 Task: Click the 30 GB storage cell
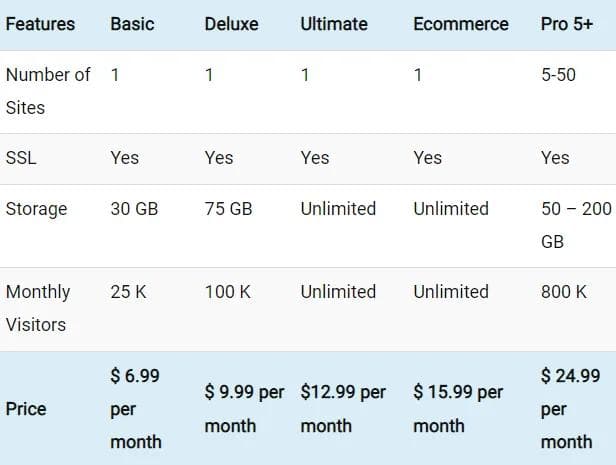(x=134, y=209)
